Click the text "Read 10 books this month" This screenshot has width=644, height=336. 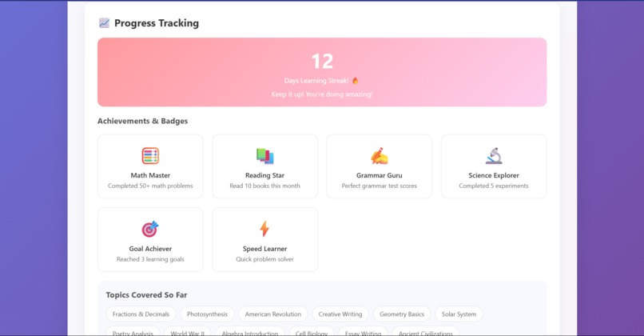coord(265,186)
